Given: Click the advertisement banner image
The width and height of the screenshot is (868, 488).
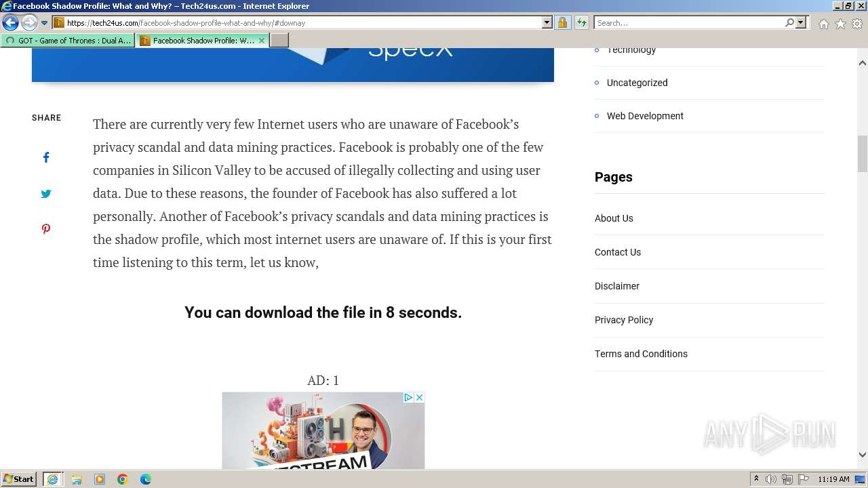Looking at the screenshot, I should (x=323, y=430).
